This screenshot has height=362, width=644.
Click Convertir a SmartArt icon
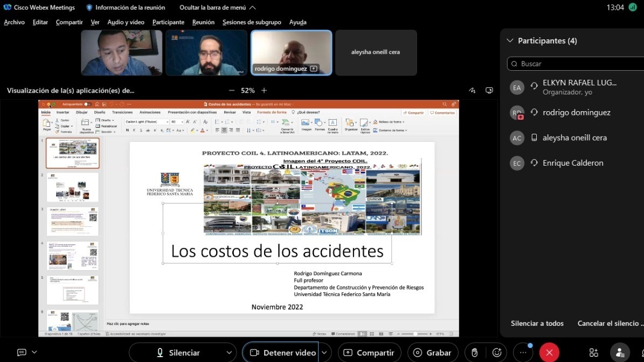[x=287, y=126]
